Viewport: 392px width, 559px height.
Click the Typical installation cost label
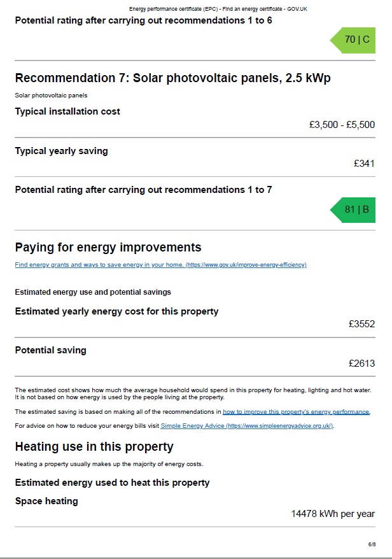pos(67,111)
